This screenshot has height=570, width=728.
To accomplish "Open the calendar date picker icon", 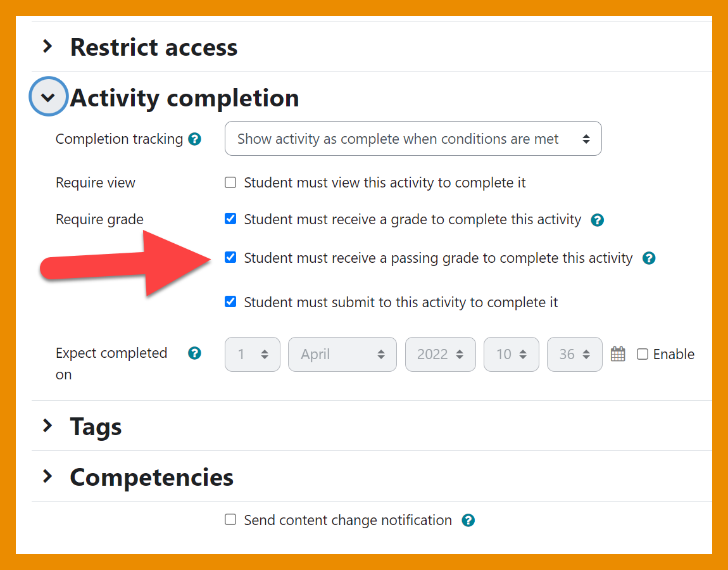I will [618, 354].
